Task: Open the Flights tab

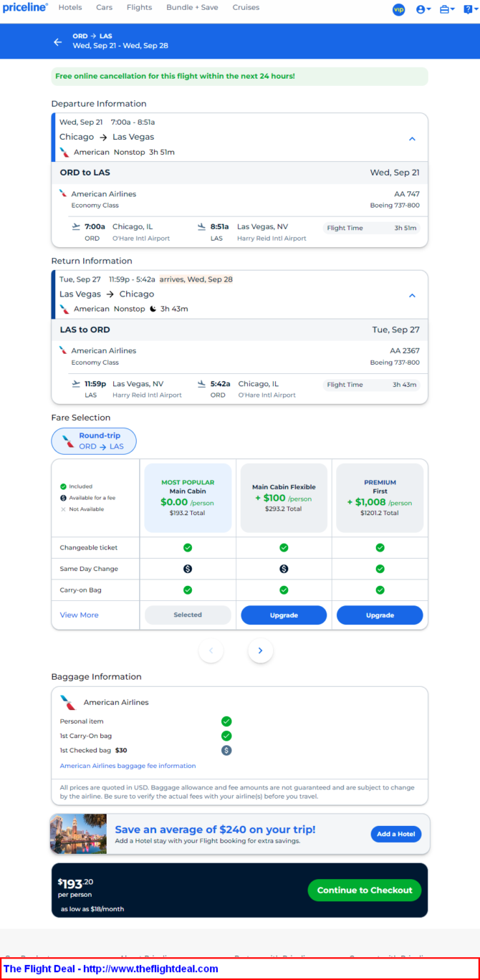Action: [139, 8]
